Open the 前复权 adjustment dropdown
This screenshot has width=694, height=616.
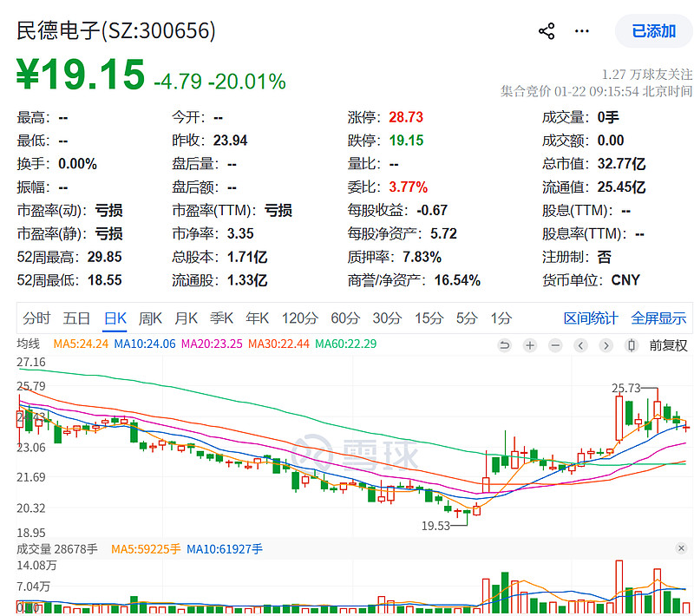coord(668,345)
